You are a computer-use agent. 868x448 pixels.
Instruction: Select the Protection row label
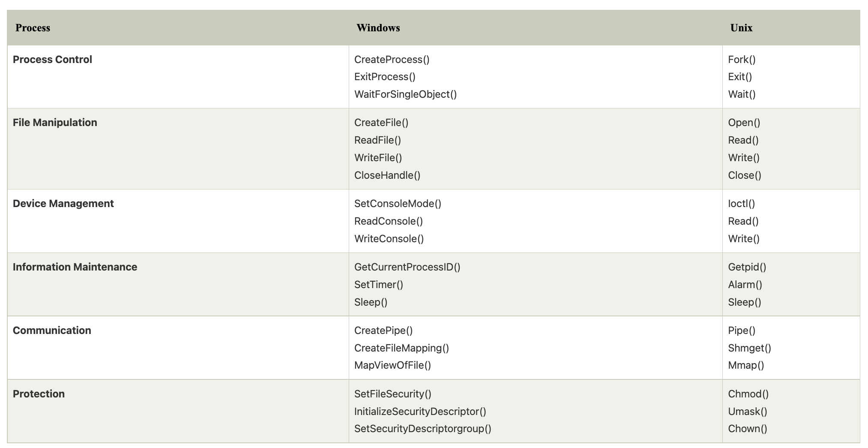(x=39, y=394)
